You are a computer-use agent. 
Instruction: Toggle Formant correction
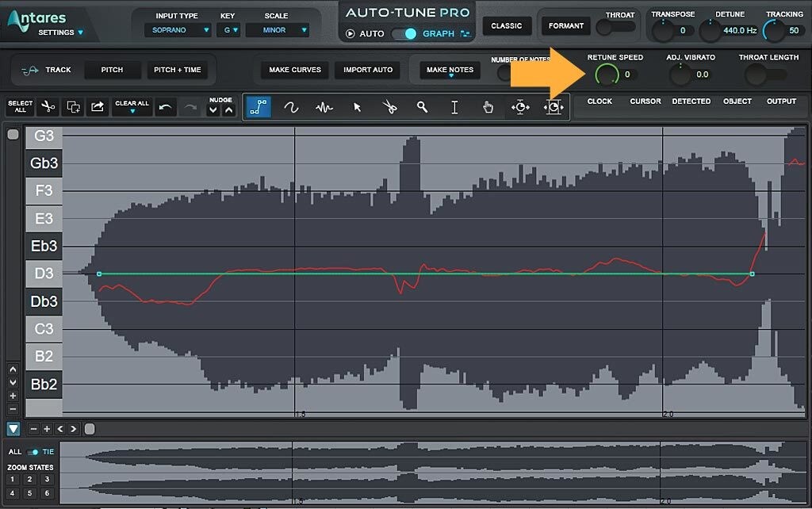coord(566,26)
